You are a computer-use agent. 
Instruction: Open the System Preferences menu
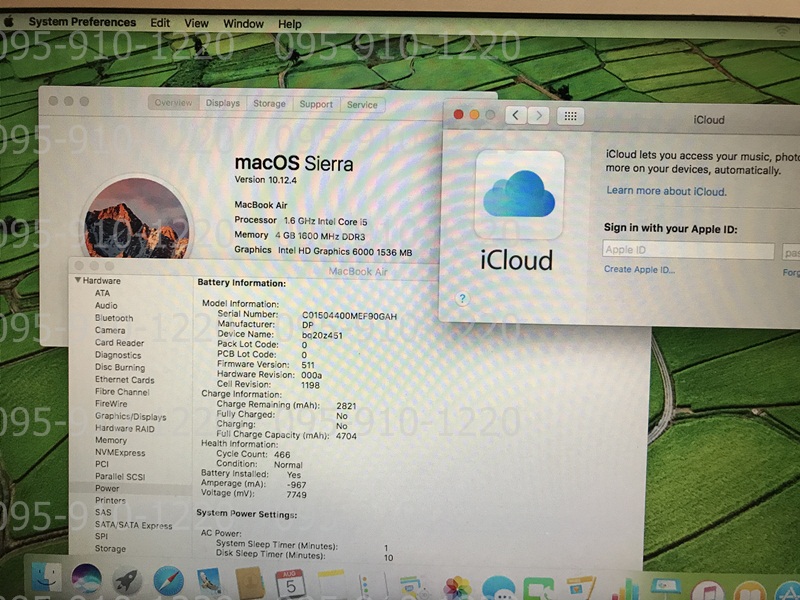(x=82, y=22)
